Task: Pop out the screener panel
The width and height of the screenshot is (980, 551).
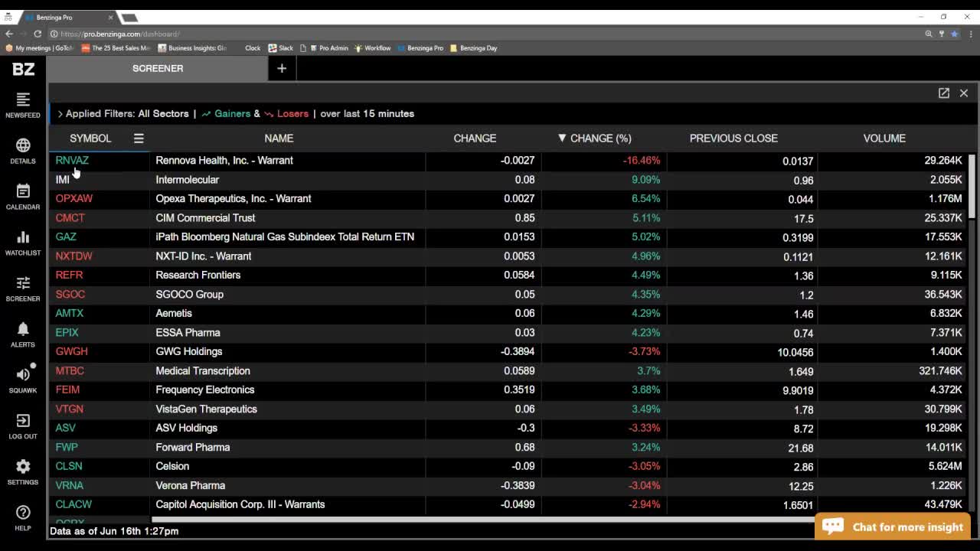Action: pos(944,93)
